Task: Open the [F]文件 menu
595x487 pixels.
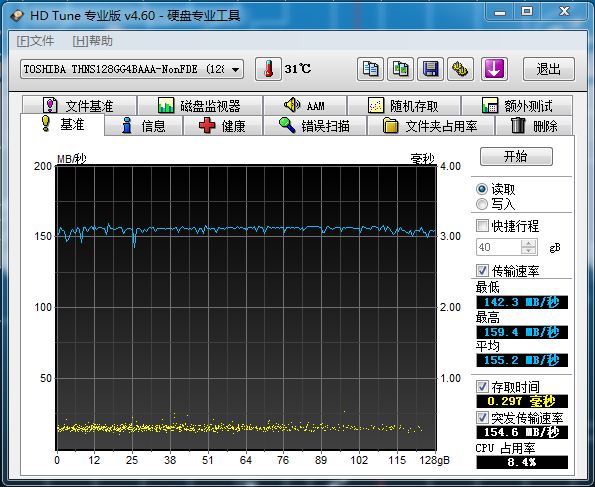Action: click(35, 41)
